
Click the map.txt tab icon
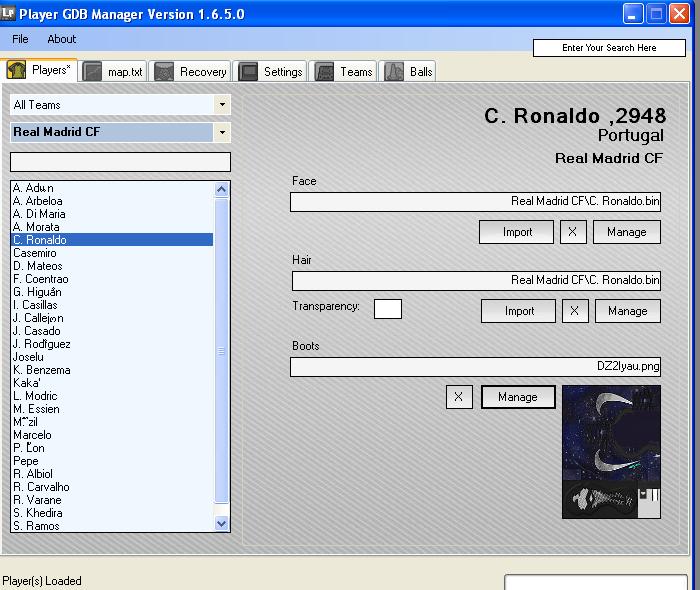pyautogui.click(x=92, y=72)
